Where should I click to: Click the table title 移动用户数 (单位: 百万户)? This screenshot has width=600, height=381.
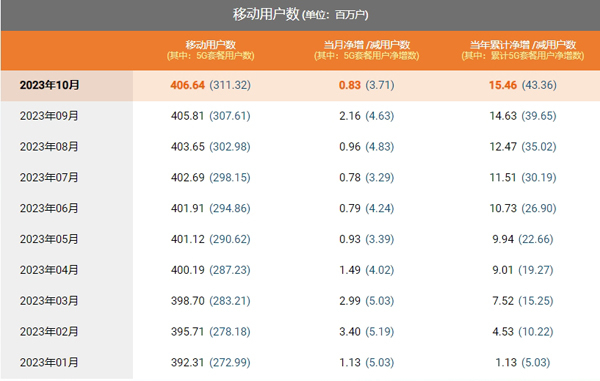tap(300, 15)
